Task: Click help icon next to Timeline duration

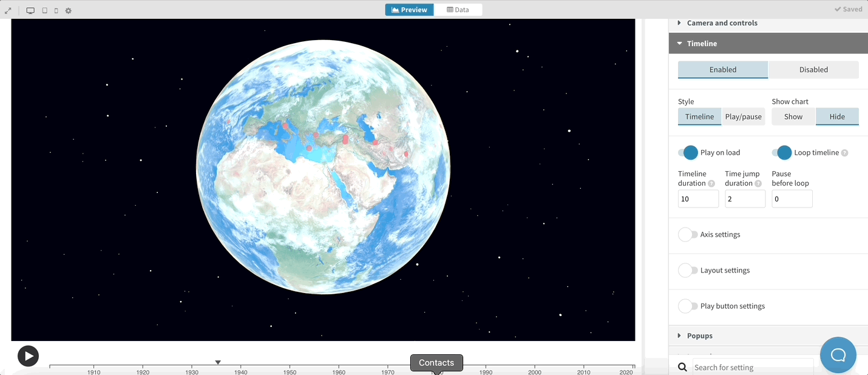Action: pos(711,183)
